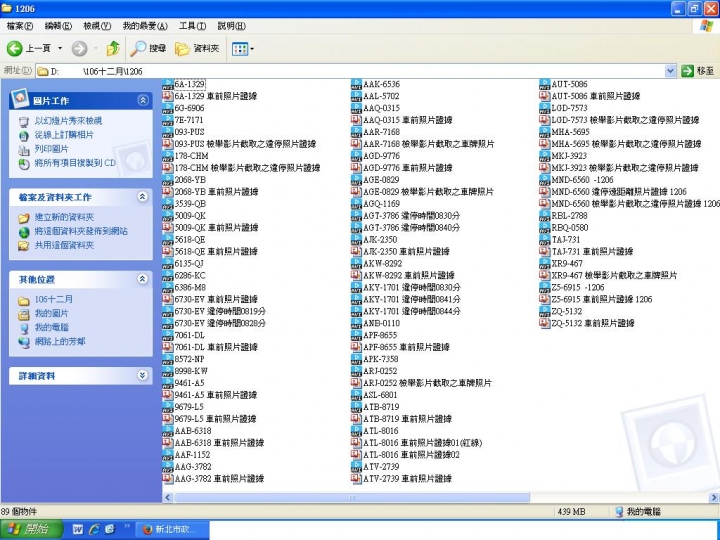Image resolution: width=720 pixels, height=540 pixels.
Task: Click 列印圖片 link
Action: coord(51,149)
